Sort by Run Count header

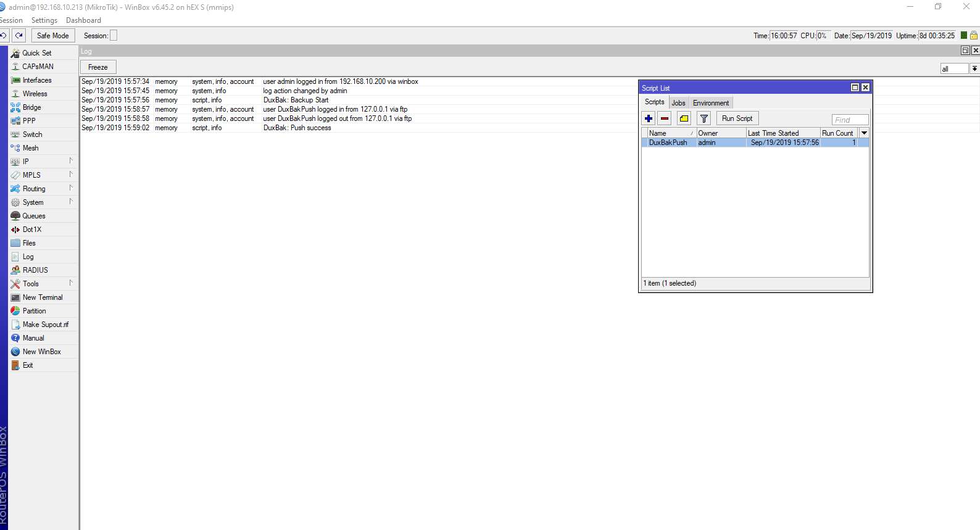(x=839, y=133)
